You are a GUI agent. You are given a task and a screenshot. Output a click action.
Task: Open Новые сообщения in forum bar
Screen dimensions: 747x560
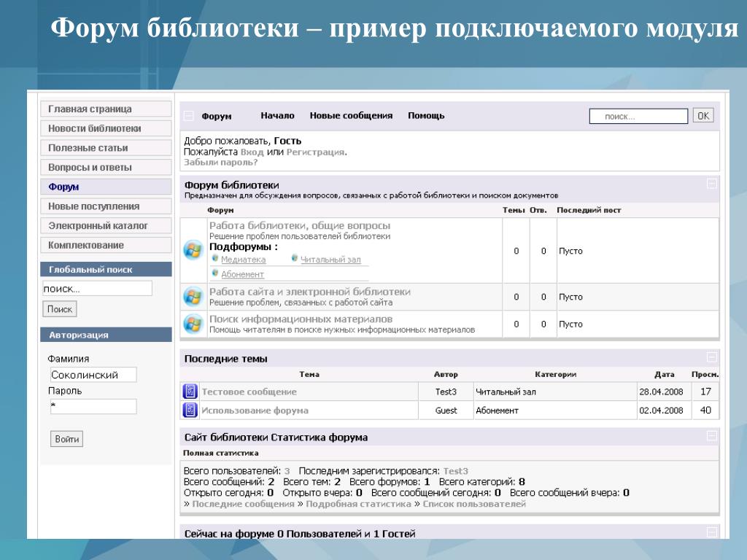(351, 116)
